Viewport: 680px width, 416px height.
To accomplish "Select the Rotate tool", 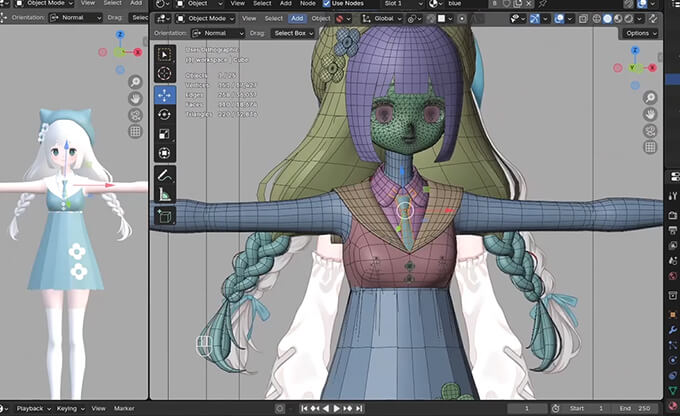I will coord(164,114).
